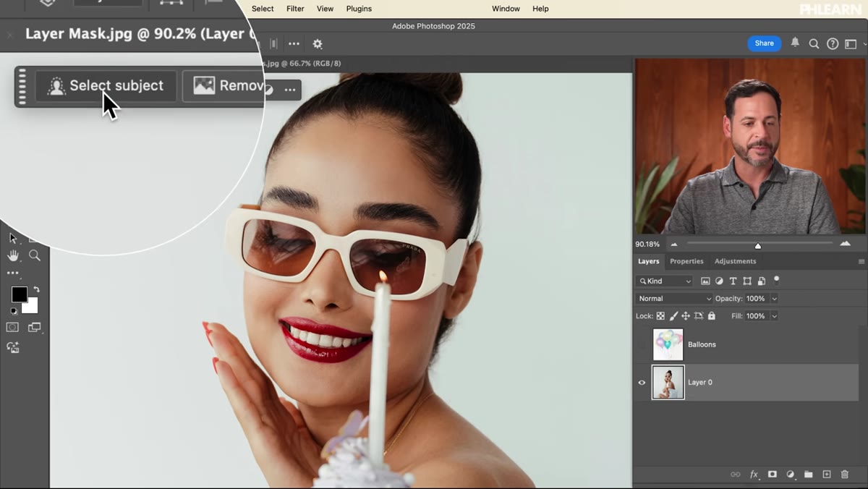Screen dimensions: 868x489
Task: Open the Plugins menu
Action: click(359, 9)
